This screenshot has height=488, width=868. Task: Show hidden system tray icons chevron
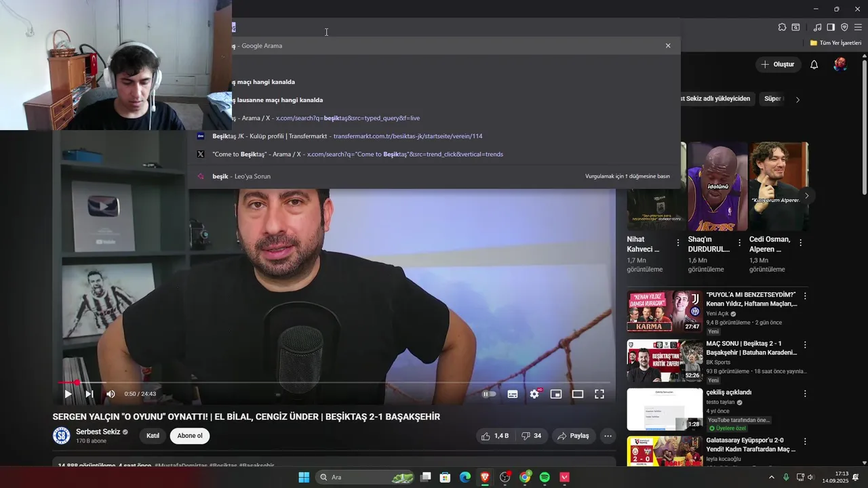pos(772,477)
